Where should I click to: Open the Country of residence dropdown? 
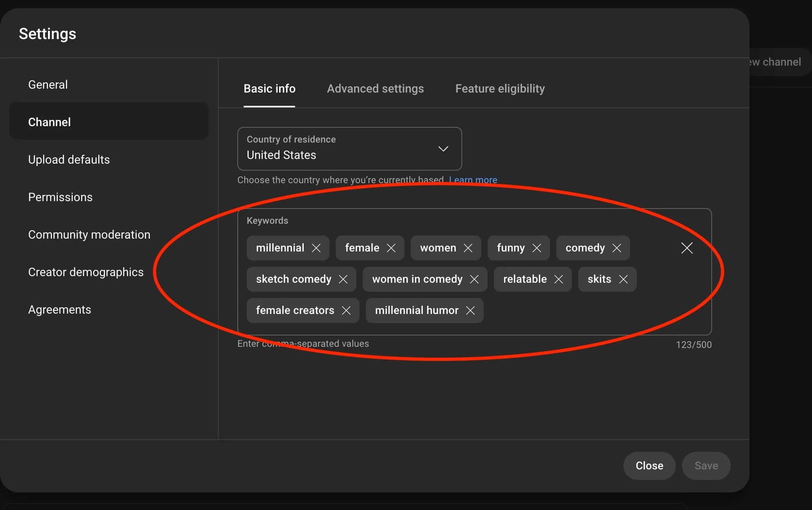(x=349, y=149)
